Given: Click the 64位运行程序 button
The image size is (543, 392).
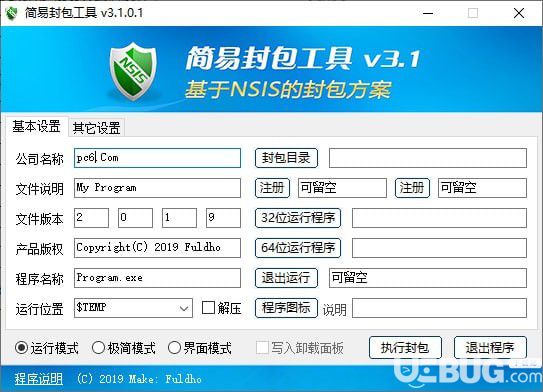Looking at the screenshot, I should click(298, 248).
